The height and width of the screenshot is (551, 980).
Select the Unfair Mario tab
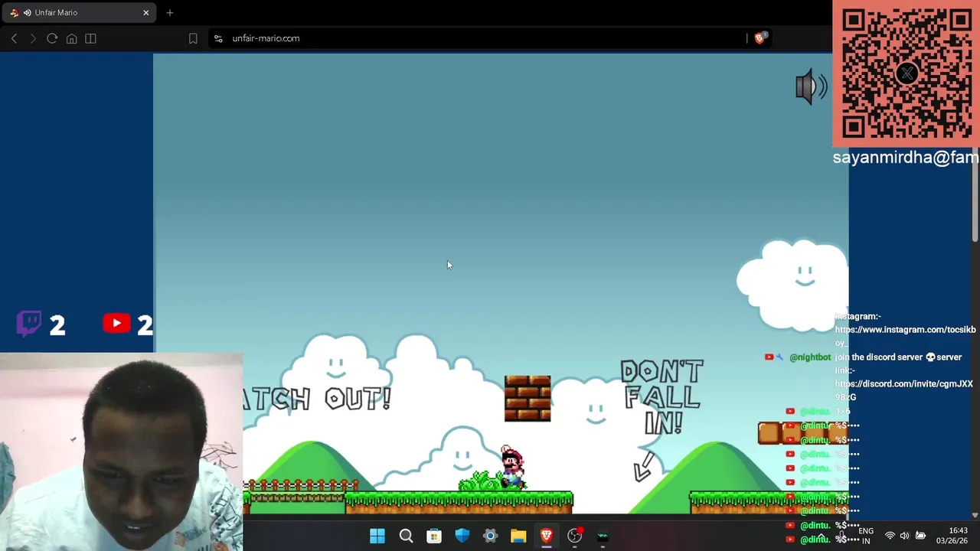click(x=78, y=13)
